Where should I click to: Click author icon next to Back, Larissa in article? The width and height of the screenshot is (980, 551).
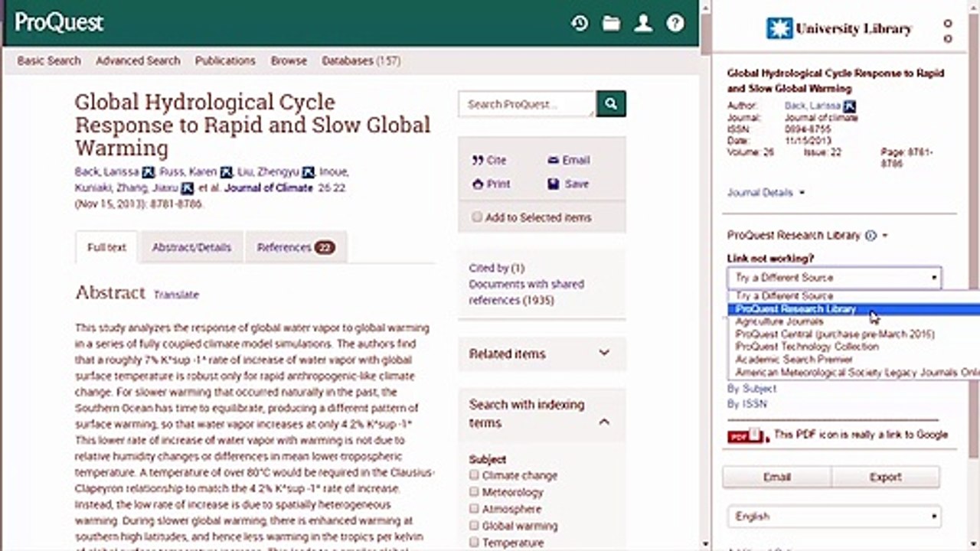[x=149, y=172]
